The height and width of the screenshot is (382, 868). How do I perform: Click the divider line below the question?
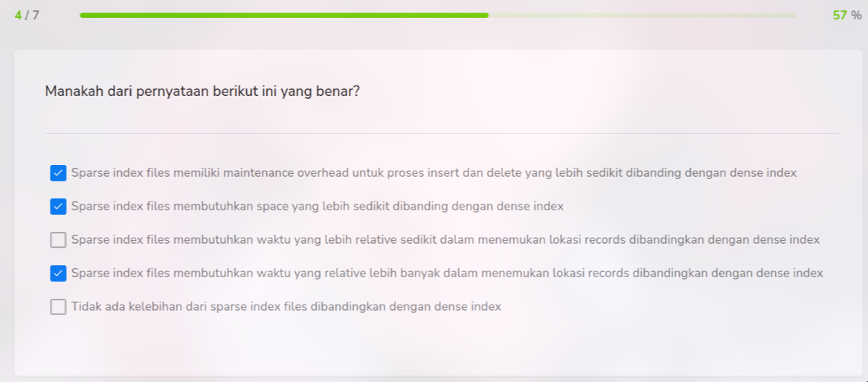point(441,134)
